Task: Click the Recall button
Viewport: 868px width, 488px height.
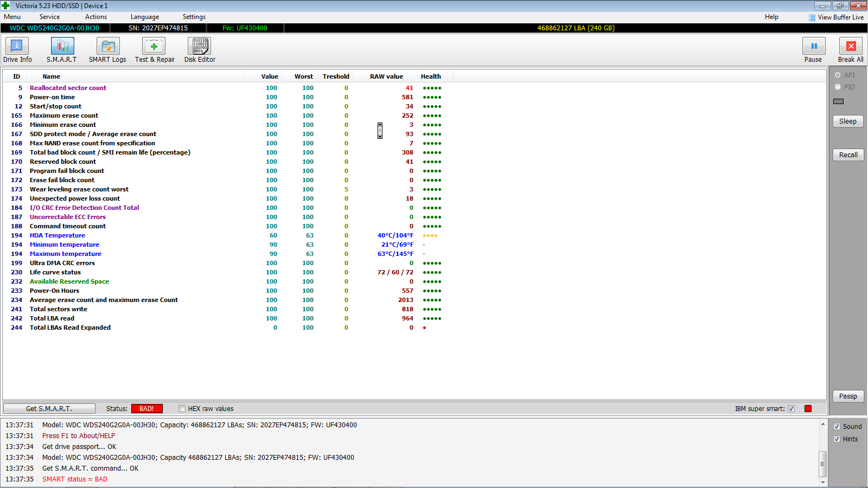Action: (x=848, y=155)
